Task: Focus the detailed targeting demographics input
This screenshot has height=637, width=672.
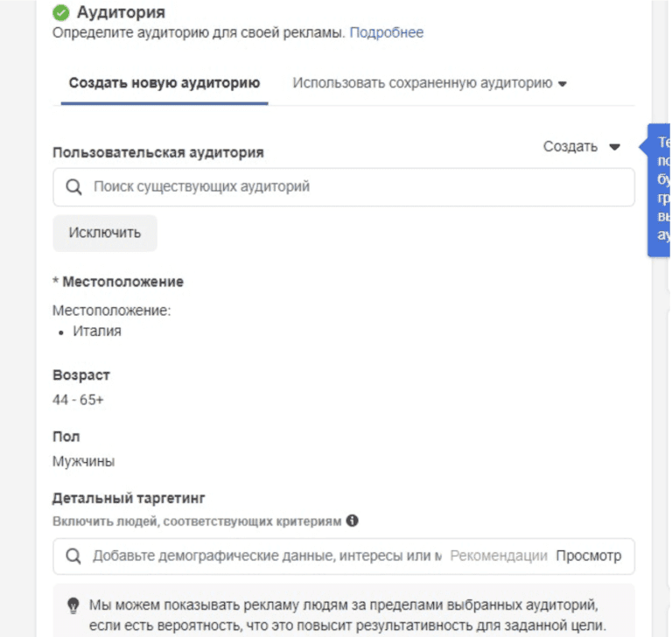Action: coord(268,556)
